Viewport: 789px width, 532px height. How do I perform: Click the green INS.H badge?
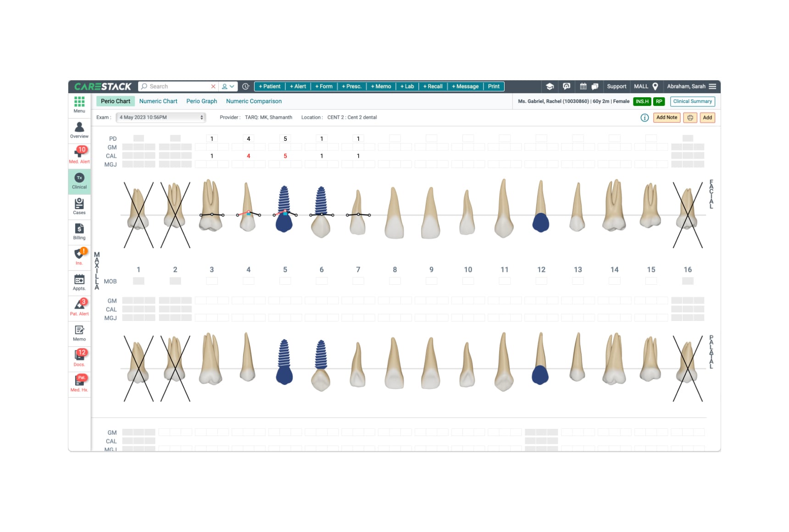(642, 101)
